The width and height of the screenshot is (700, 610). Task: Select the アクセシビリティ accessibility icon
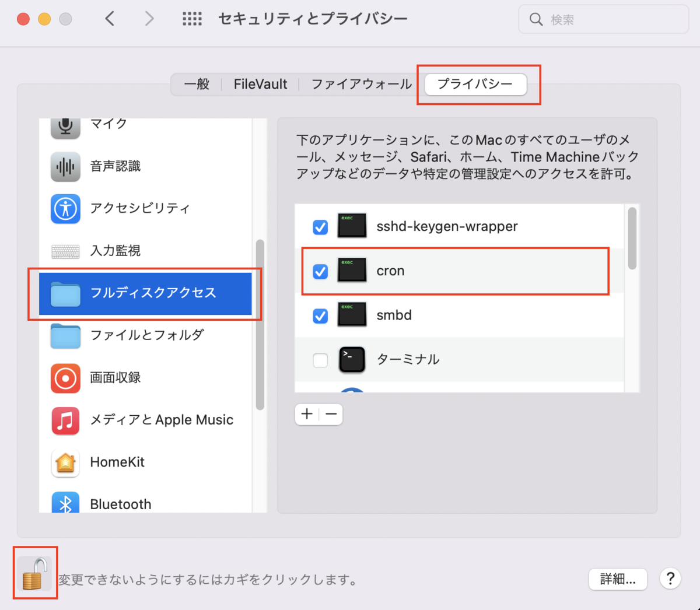tap(65, 209)
